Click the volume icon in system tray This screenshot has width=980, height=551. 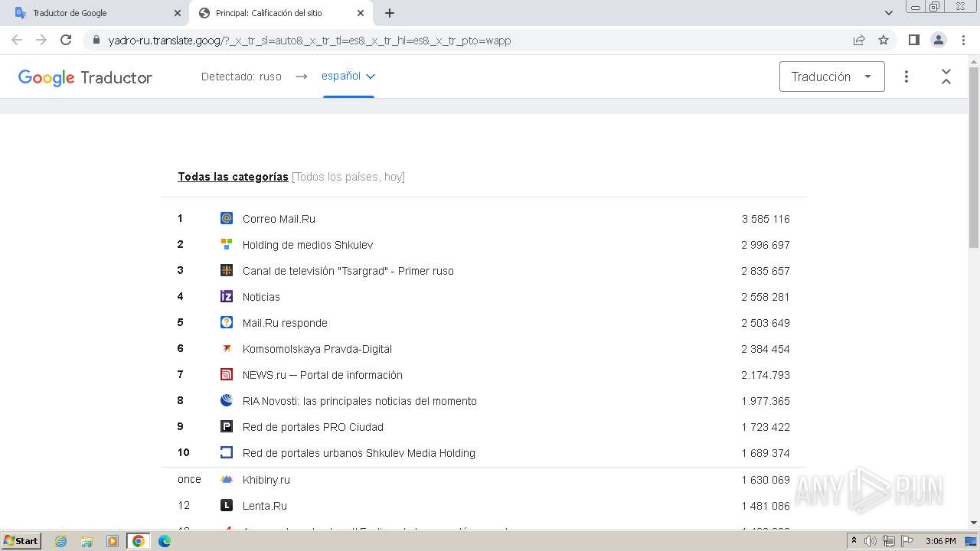coord(871,541)
